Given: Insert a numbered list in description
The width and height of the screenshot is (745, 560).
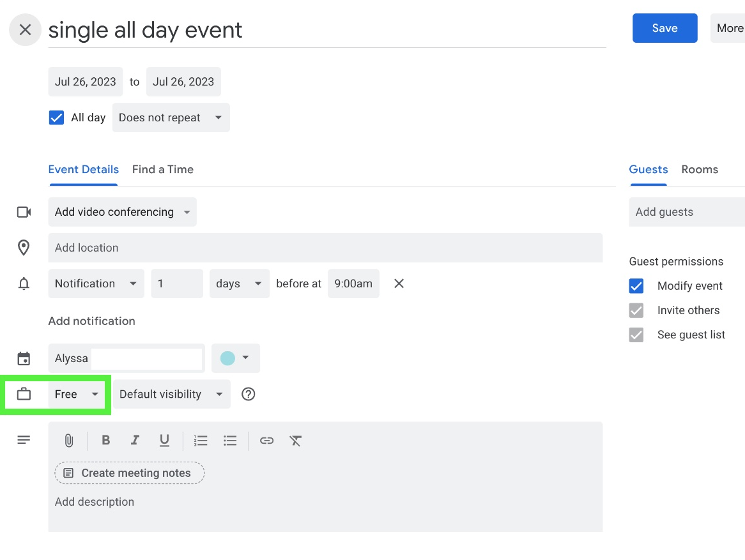Looking at the screenshot, I should (201, 441).
